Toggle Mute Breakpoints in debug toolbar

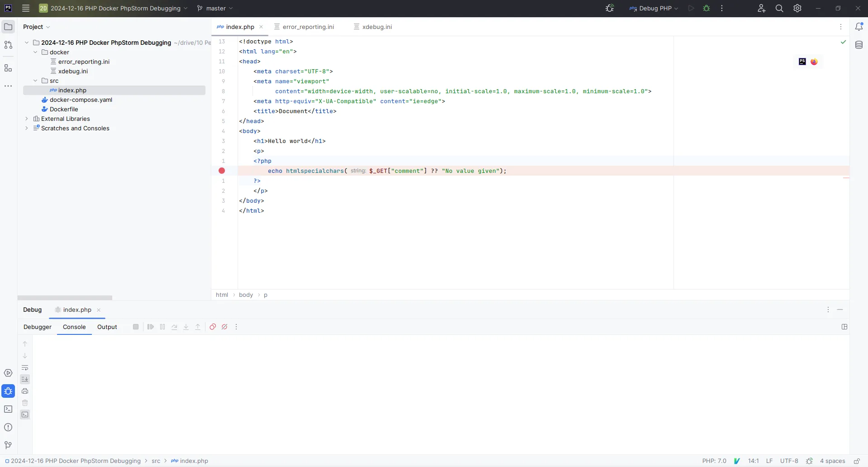pyautogui.click(x=224, y=327)
